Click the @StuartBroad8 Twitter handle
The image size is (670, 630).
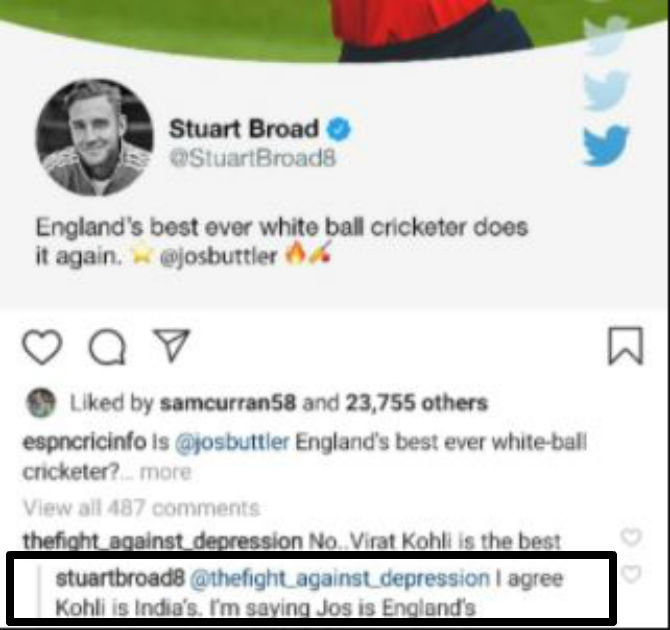click(253, 159)
